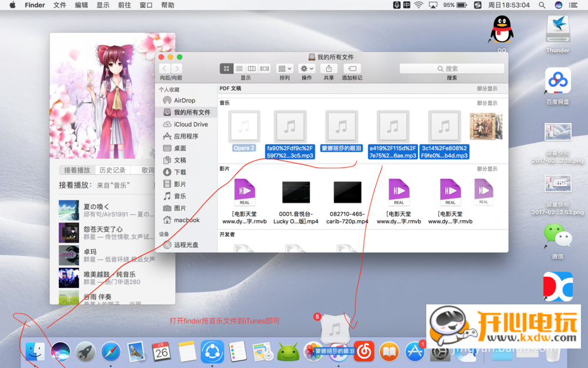Screen dimensions: 588x368
Task: Click the back navigation arrow
Action: [x=165, y=69]
